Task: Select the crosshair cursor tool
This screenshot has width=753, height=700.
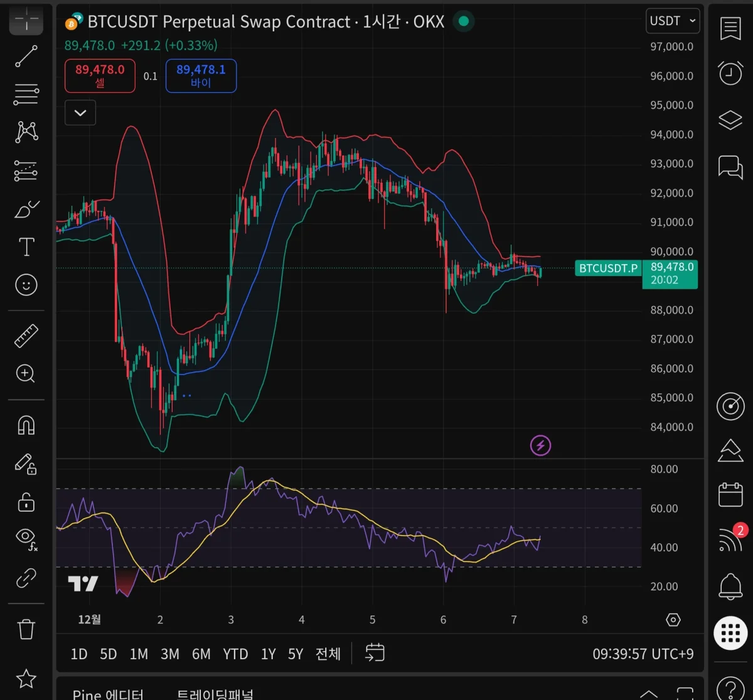Action: tap(26, 21)
